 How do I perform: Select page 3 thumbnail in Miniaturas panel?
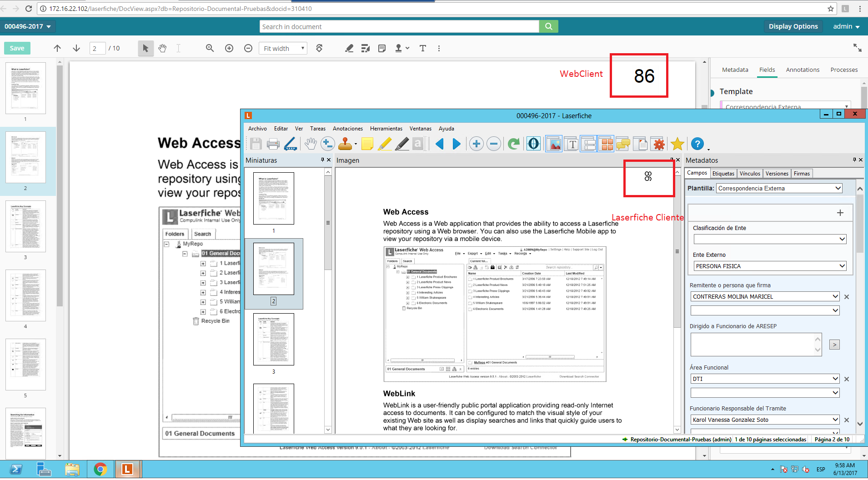point(274,339)
